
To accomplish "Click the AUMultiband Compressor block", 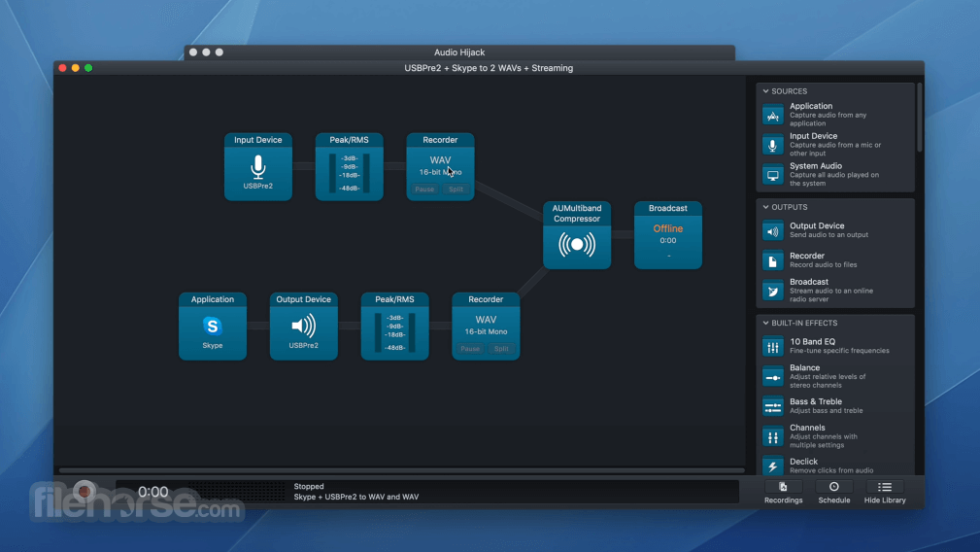I will [577, 235].
